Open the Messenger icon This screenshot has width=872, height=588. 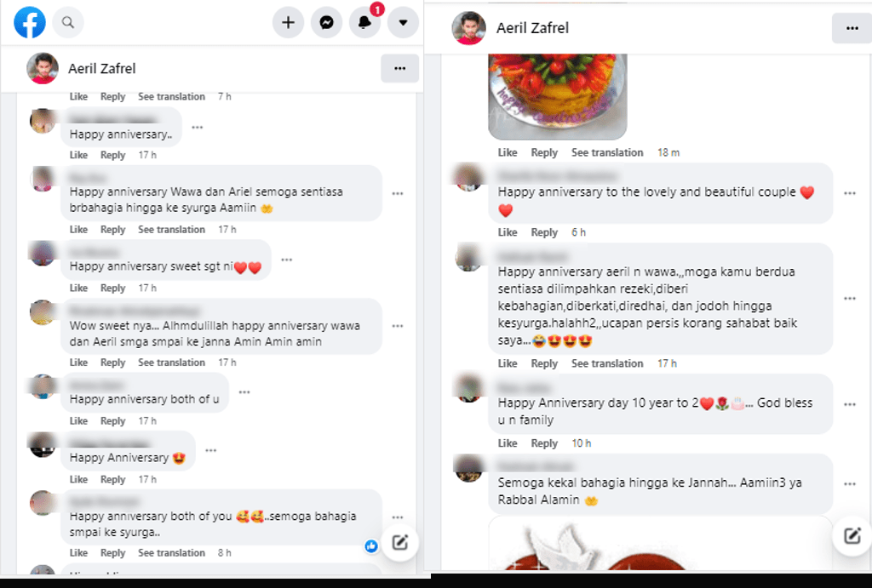click(326, 22)
